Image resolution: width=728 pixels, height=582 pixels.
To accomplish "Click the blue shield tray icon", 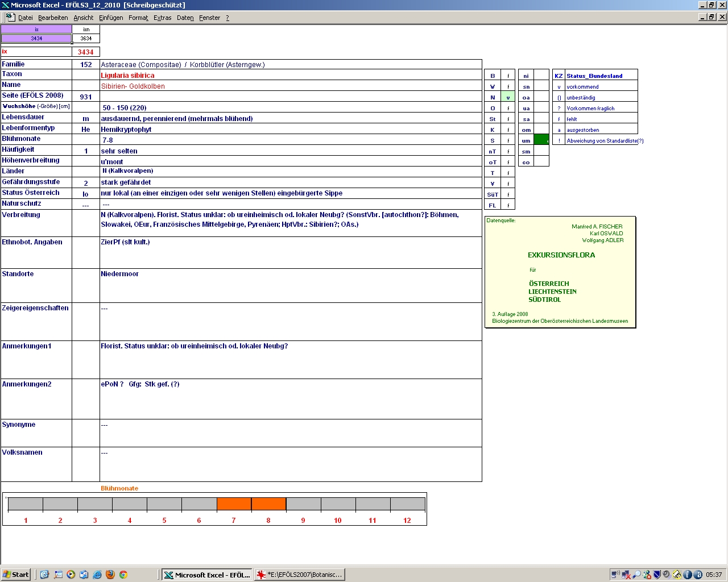I will click(x=657, y=575).
